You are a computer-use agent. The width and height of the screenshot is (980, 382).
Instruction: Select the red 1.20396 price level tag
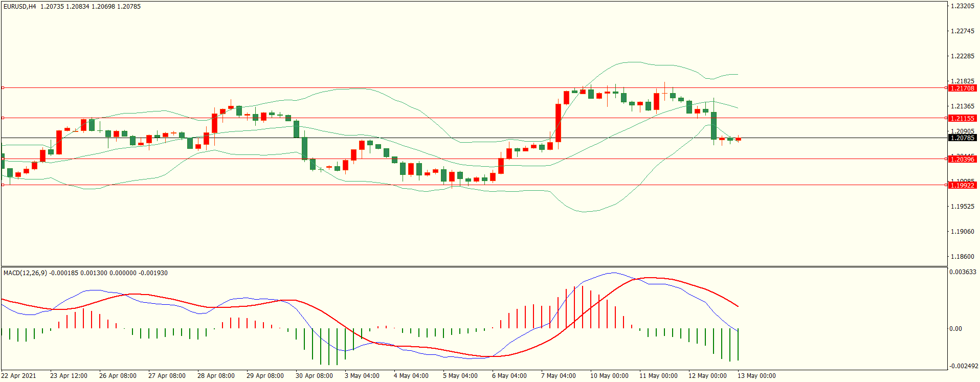pyautogui.click(x=962, y=159)
